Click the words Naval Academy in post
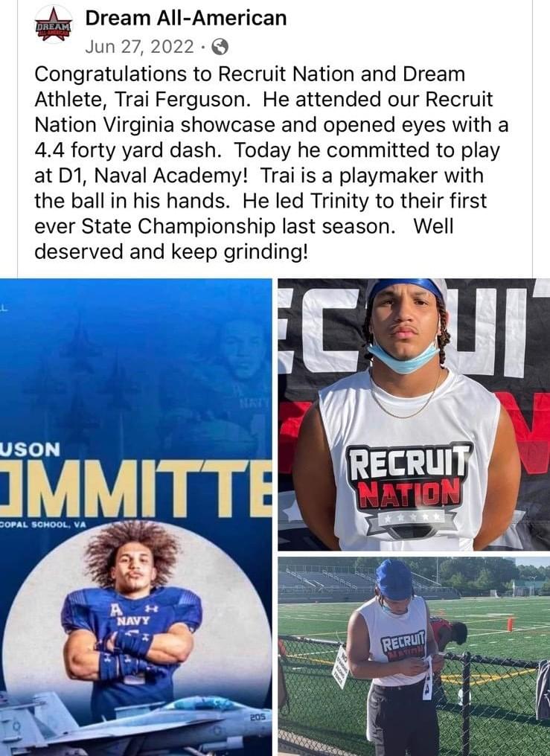 pos(170,176)
